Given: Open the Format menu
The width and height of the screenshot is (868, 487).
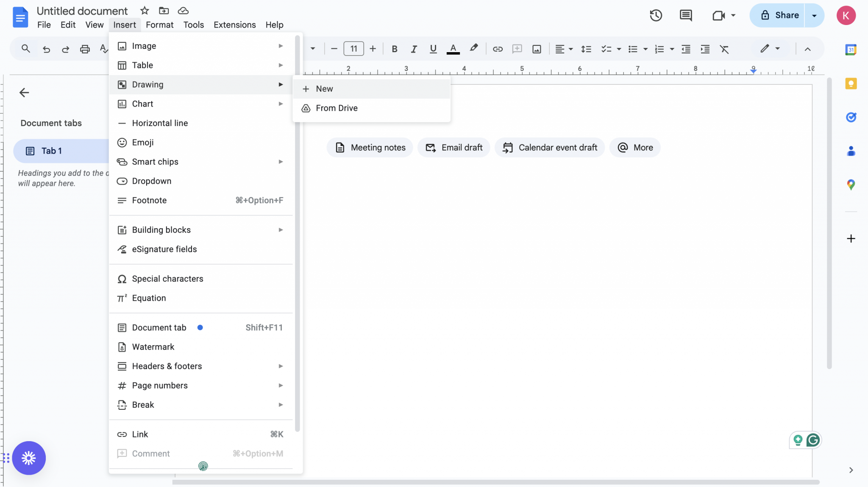Looking at the screenshot, I should coord(159,25).
